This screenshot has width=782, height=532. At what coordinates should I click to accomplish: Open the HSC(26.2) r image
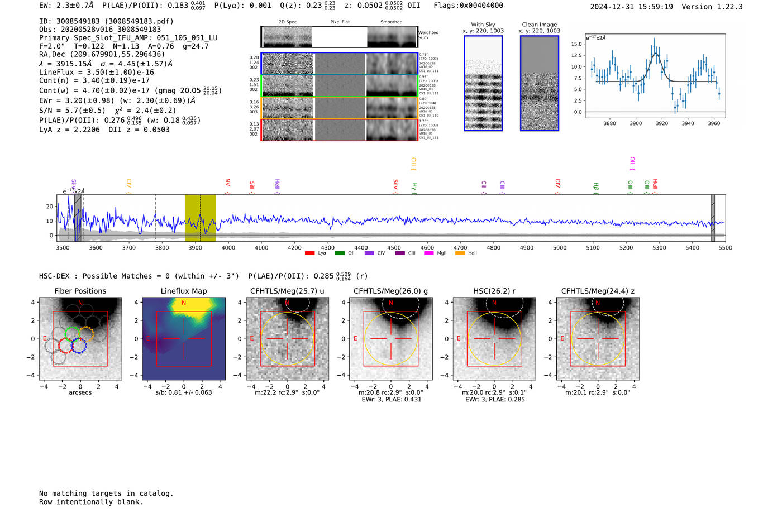494,338
